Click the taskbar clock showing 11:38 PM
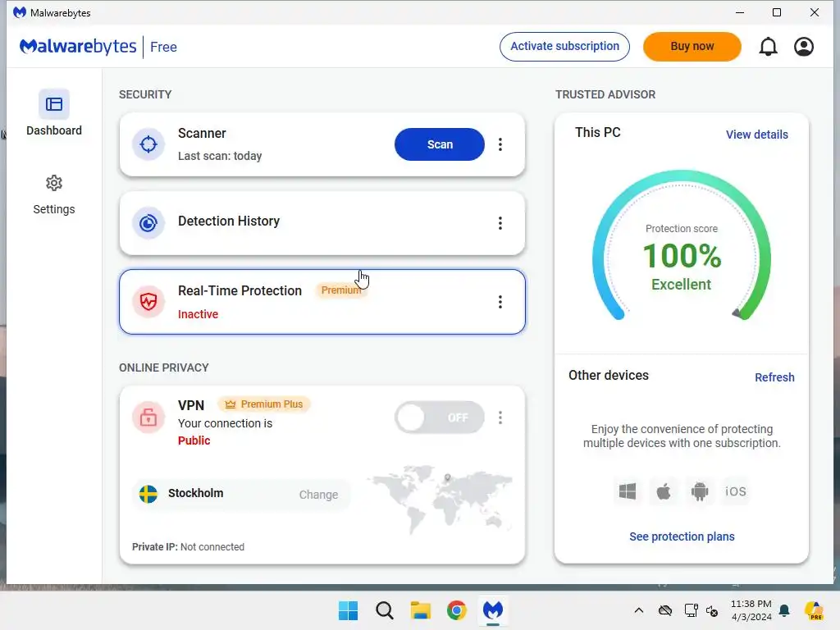Image resolution: width=840 pixels, height=630 pixels. tap(751, 610)
